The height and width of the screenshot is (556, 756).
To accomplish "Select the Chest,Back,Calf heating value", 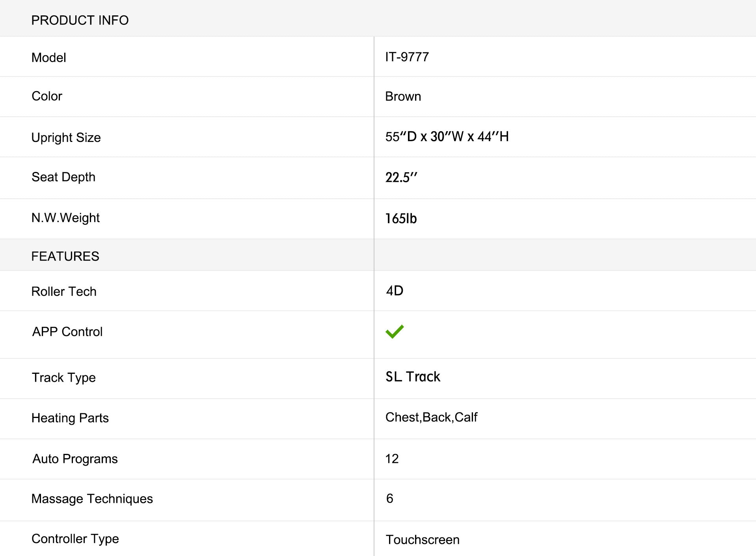I will click(x=431, y=417).
